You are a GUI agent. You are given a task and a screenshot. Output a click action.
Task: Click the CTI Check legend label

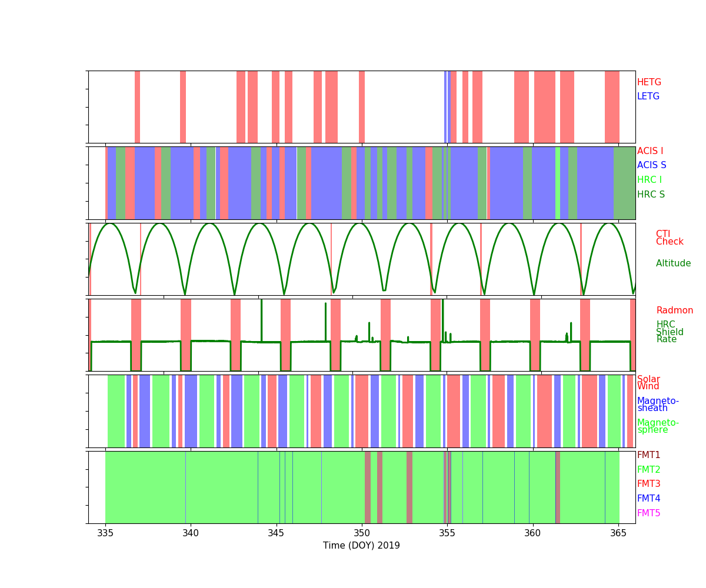(670, 238)
